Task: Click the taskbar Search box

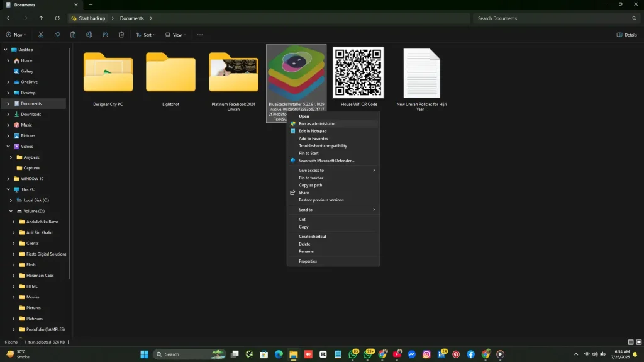Action: click(x=190, y=354)
